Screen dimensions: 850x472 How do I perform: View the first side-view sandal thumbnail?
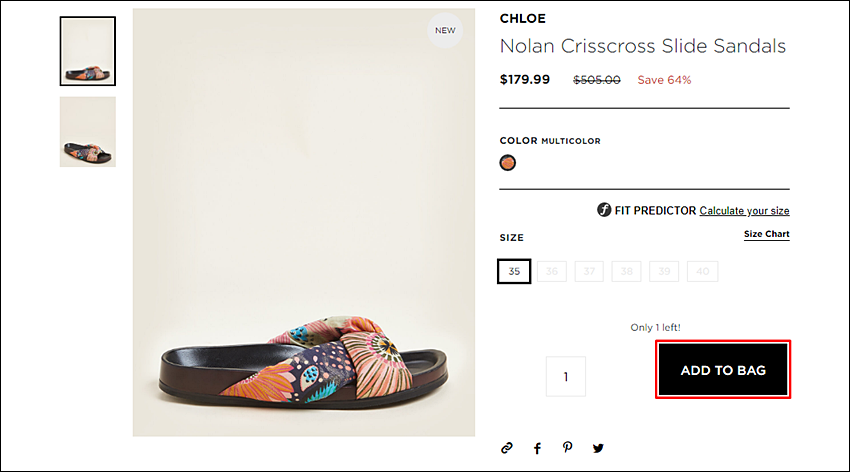click(88, 51)
